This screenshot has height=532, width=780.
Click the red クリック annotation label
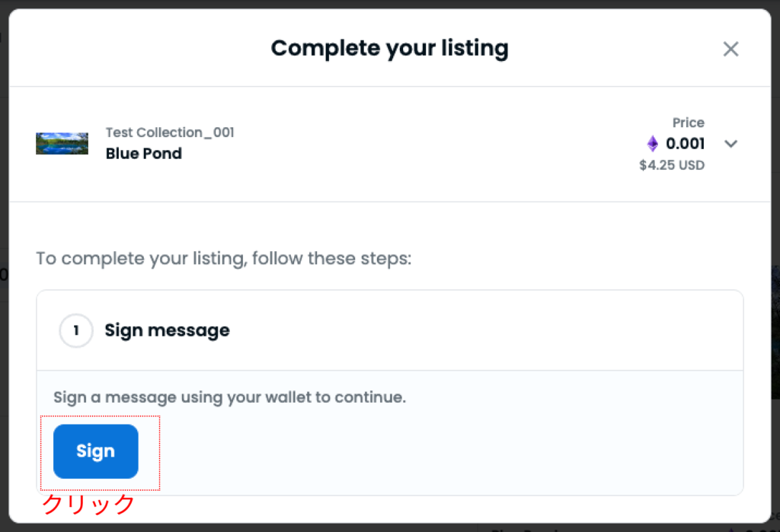pos(88,505)
